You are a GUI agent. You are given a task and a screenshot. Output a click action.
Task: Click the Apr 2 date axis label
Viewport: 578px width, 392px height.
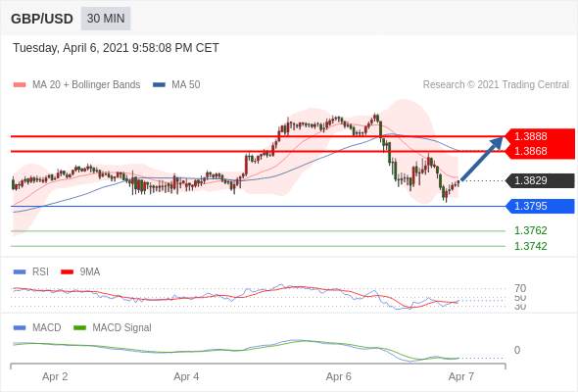click(x=55, y=376)
